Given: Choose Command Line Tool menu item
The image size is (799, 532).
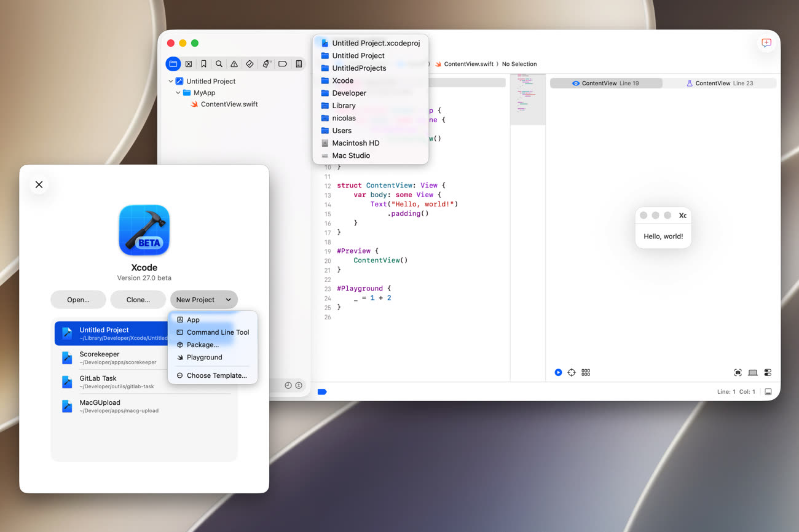Looking at the screenshot, I should coord(213,332).
